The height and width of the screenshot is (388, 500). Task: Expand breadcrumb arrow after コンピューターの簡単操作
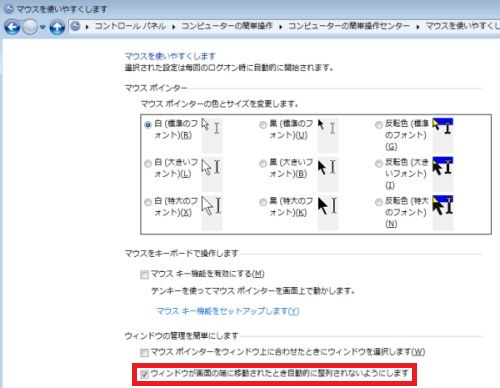[x=281, y=27]
